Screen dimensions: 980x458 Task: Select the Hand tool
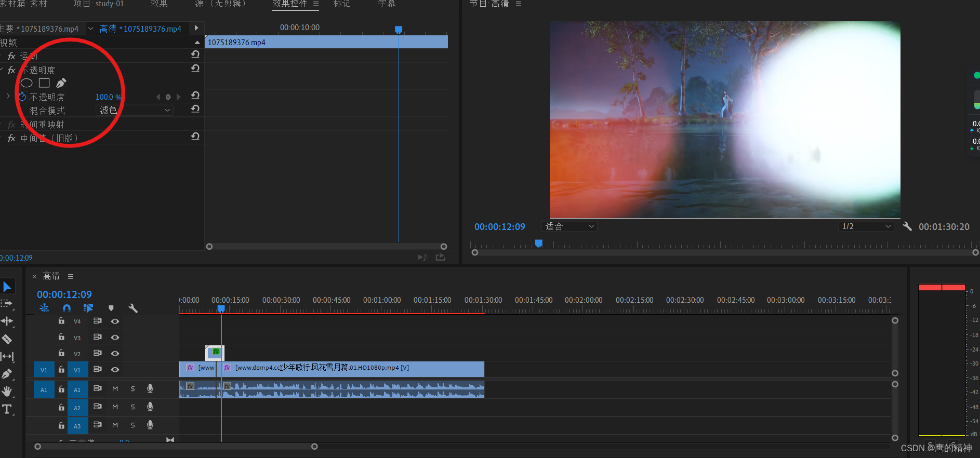coord(7,391)
